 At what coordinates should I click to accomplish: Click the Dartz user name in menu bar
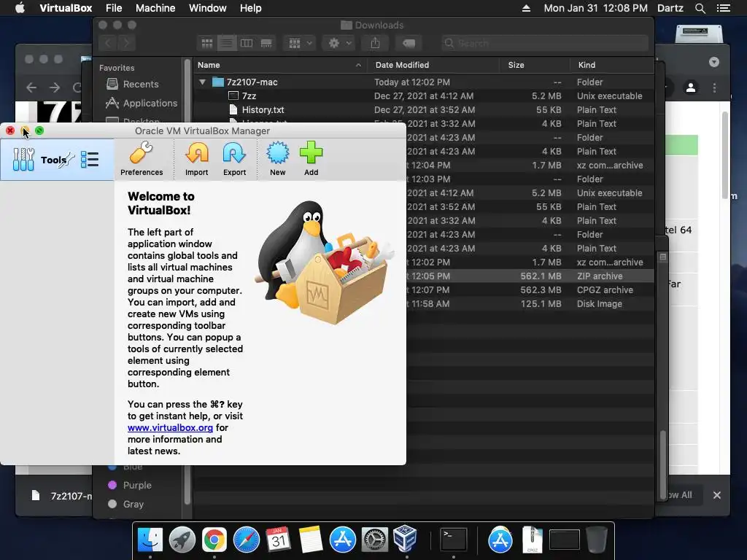pyautogui.click(x=670, y=8)
